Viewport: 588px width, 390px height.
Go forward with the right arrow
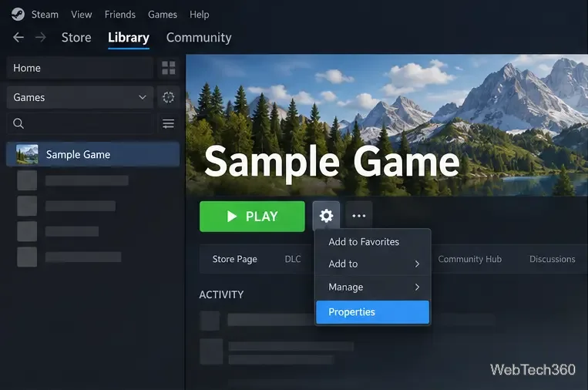(41, 38)
